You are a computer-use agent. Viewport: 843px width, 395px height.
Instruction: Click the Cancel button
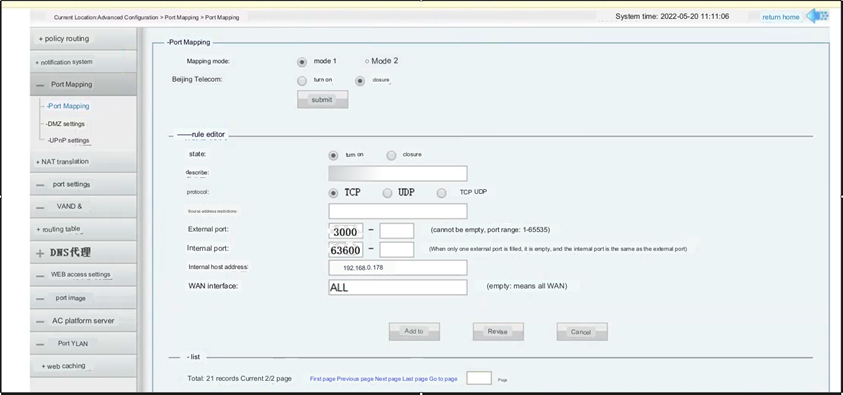[x=582, y=332]
